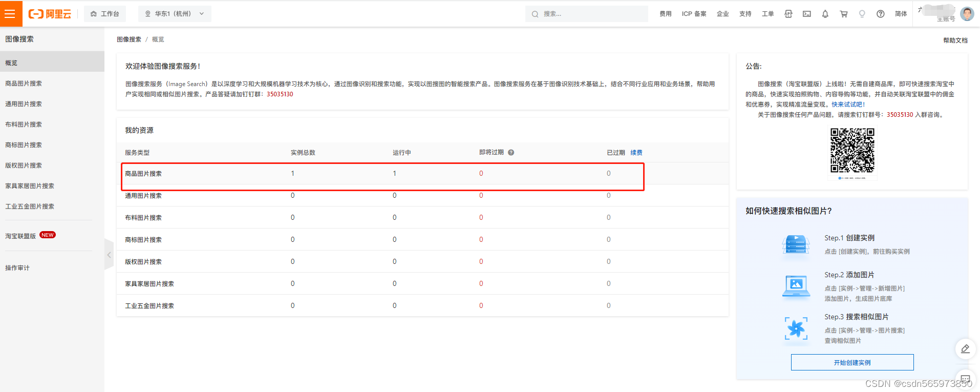Click the Step.2 添加图片 laptop icon
980x392 pixels.
[x=796, y=286]
